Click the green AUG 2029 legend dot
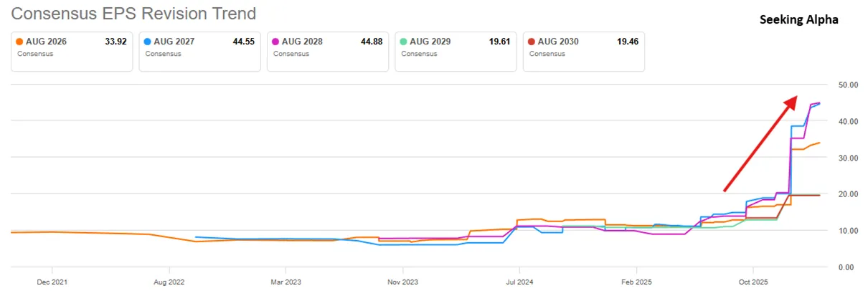The width and height of the screenshot is (868, 296). pyautogui.click(x=403, y=42)
